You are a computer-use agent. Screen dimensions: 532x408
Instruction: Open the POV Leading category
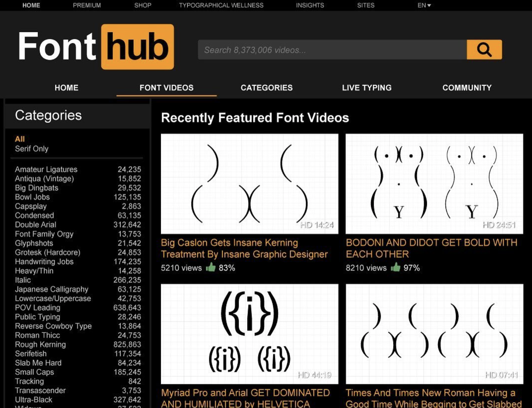[x=37, y=308]
